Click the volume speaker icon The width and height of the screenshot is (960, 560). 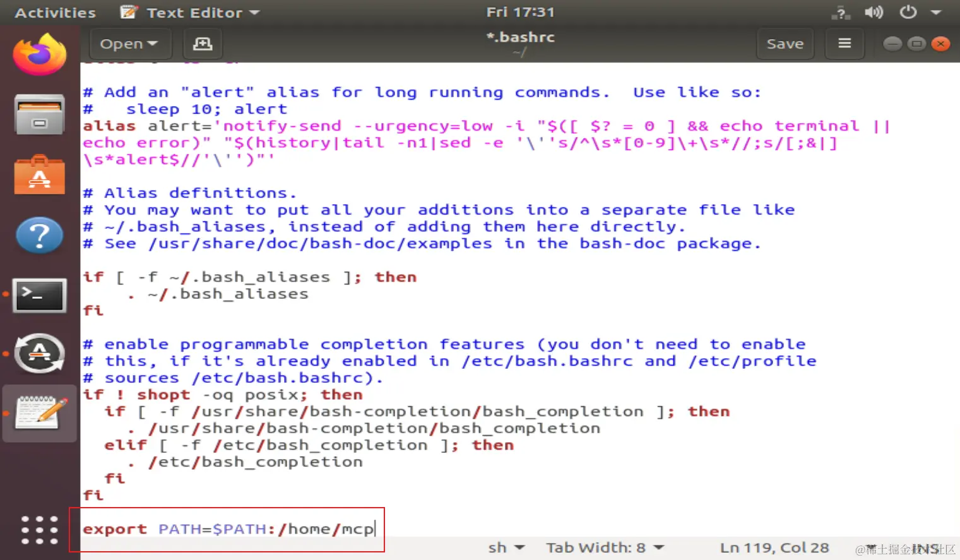point(874,13)
